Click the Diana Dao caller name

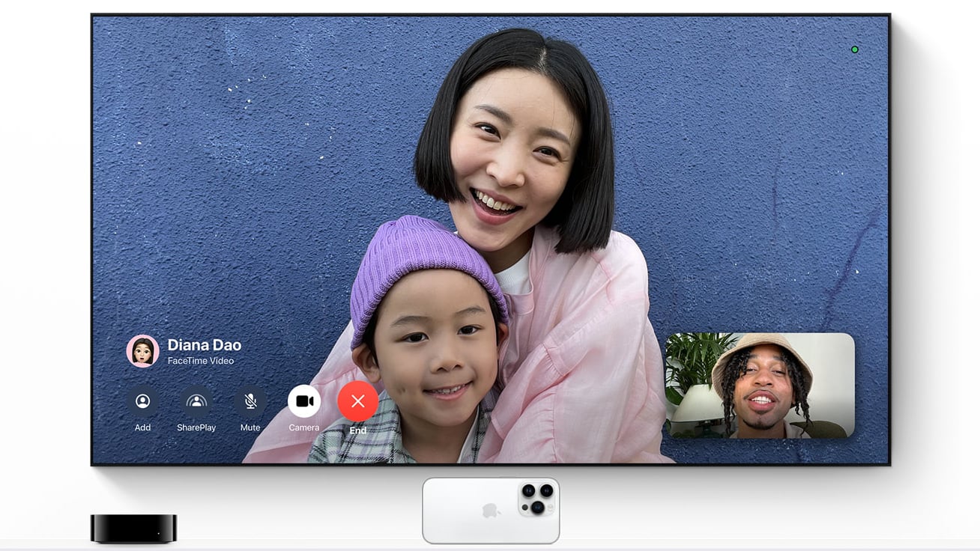click(x=204, y=345)
